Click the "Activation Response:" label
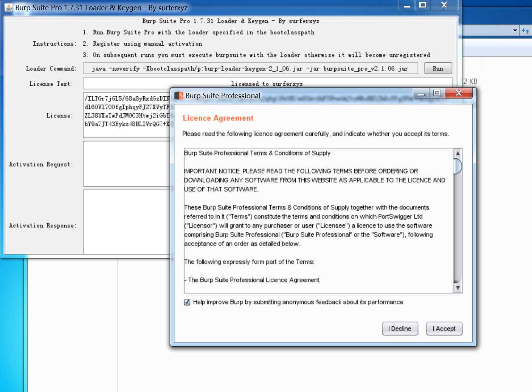The image size is (532, 392). [42, 225]
